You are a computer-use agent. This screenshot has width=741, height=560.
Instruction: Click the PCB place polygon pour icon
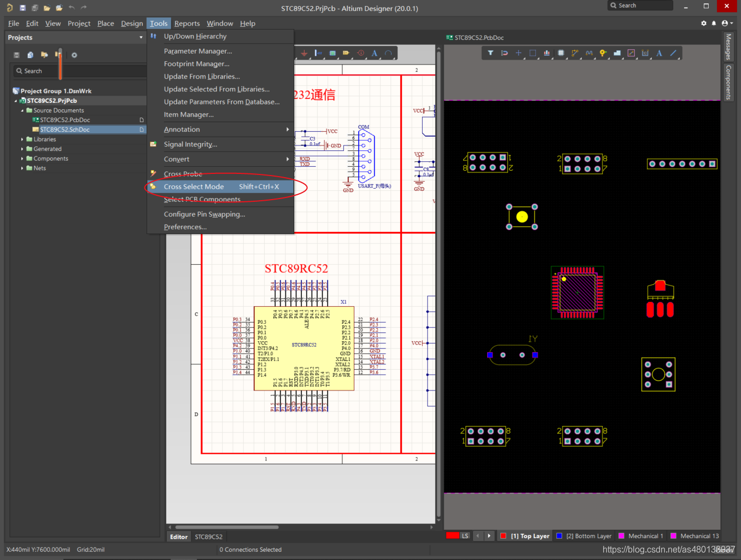pyautogui.click(x=617, y=53)
